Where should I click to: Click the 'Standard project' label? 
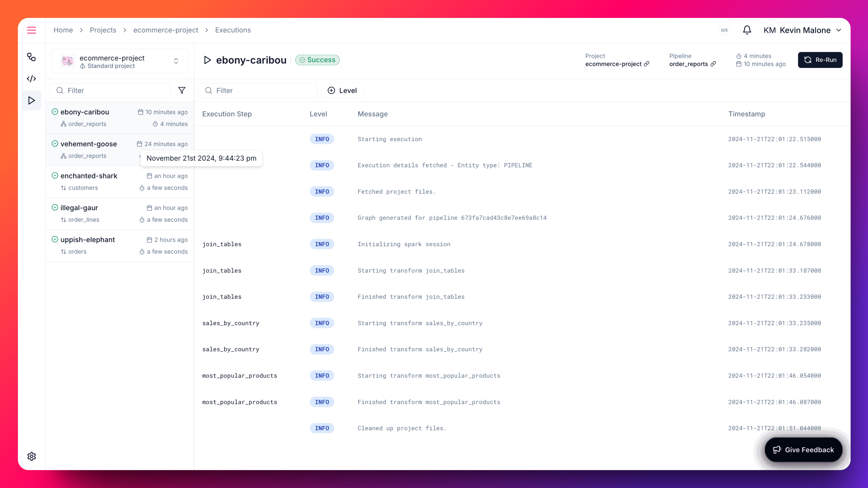click(x=111, y=66)
